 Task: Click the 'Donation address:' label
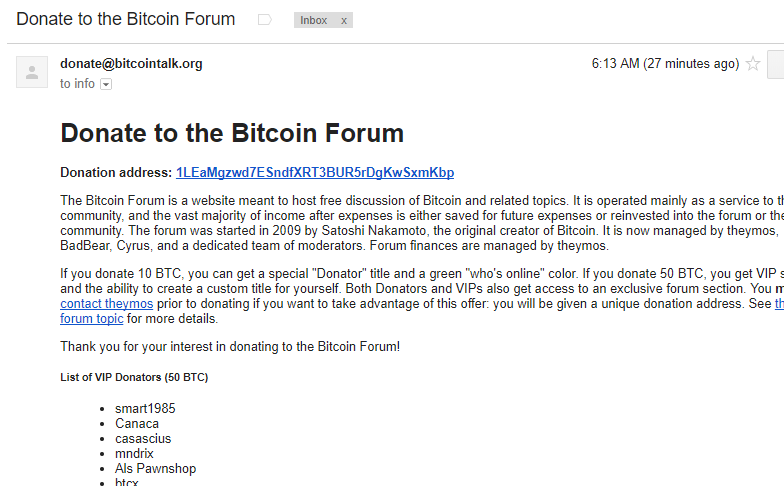point(116,172)
